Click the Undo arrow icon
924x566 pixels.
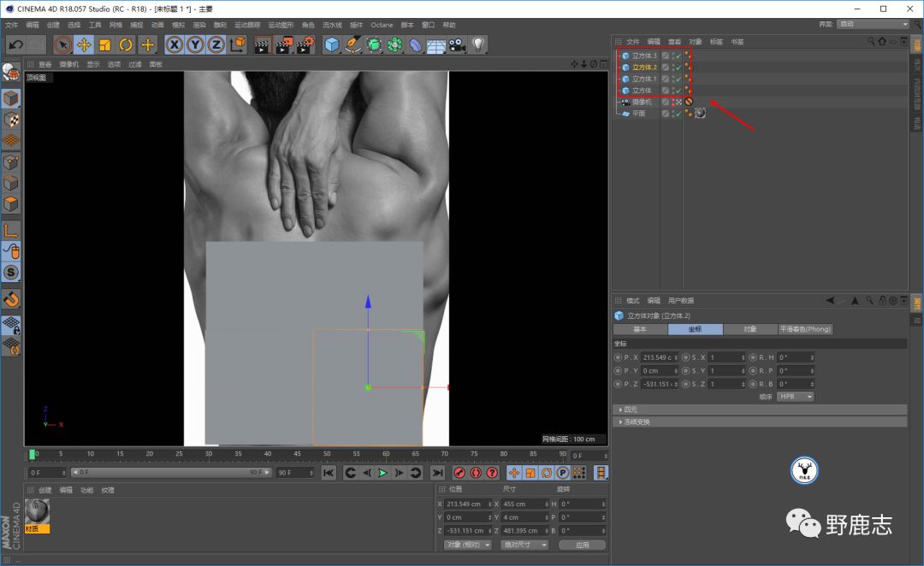[15, 44]
